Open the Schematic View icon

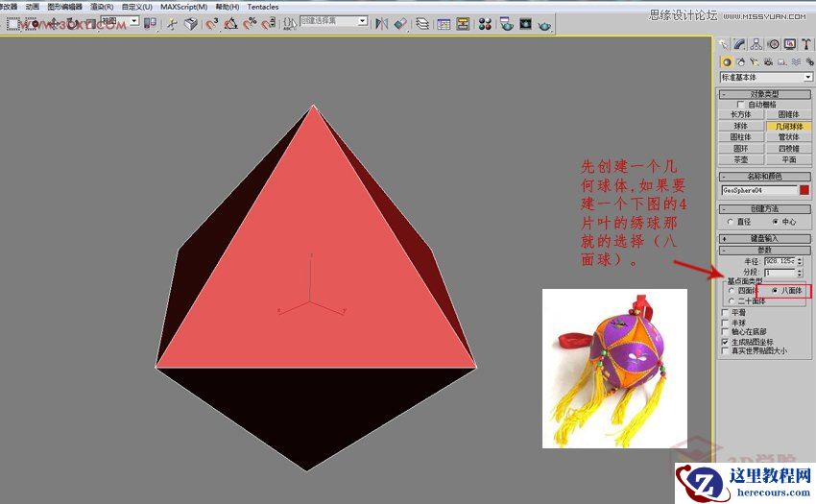point(462,23)
